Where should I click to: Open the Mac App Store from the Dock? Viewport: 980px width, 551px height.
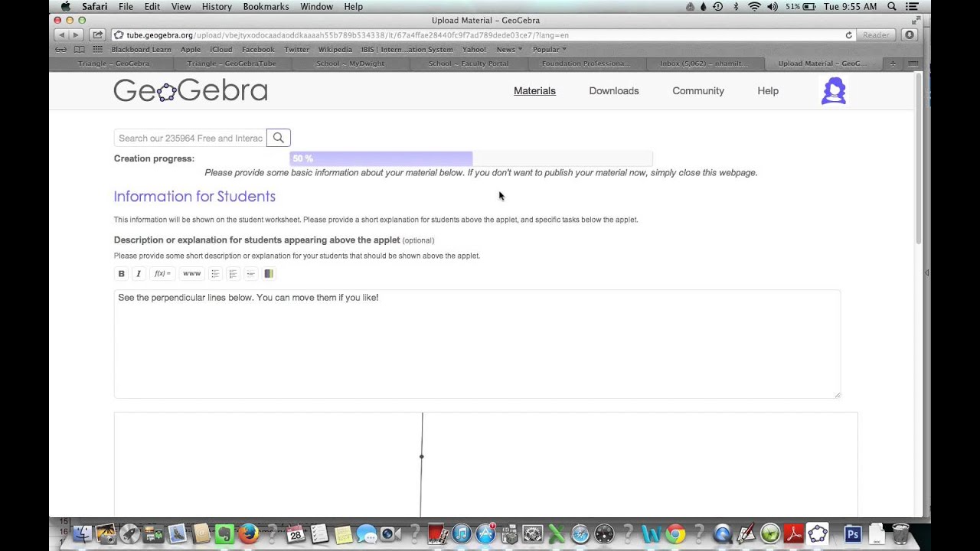pos(485,534)
